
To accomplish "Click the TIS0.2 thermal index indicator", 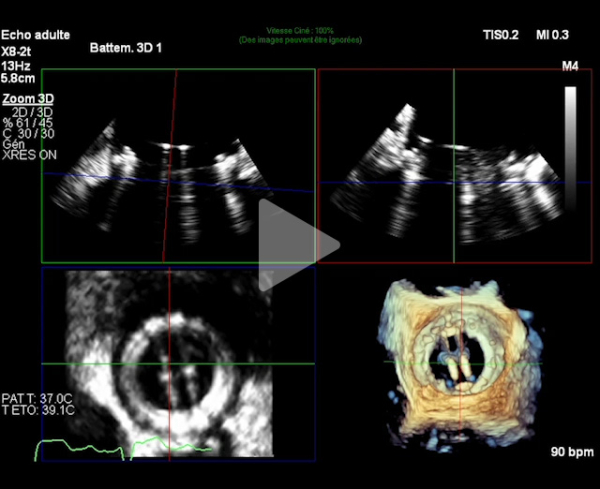I will [x=502, y=34].
